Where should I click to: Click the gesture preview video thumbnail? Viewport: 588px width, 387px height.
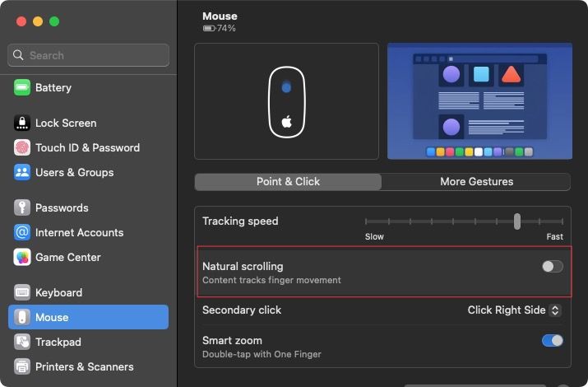coord(479,101)
